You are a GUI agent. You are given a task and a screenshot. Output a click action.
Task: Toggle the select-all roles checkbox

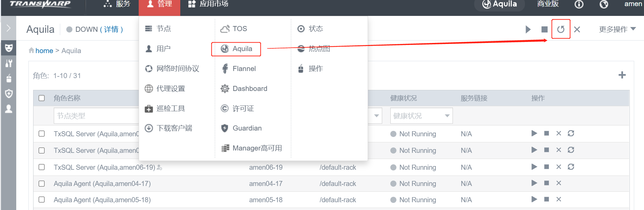click(42, 98)
